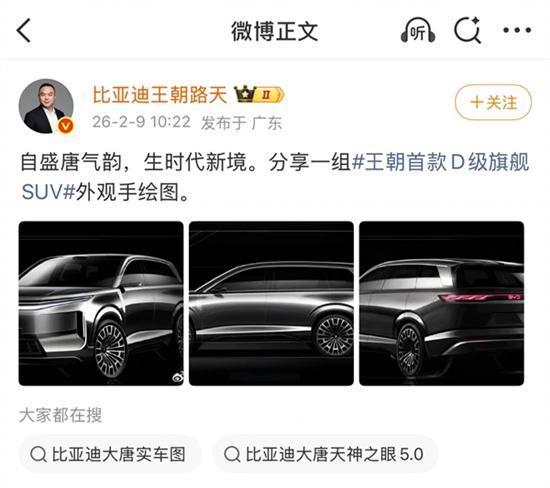Open the three-dot more options menu
The width and height of the screenshot is (550, 488).
pyautogui.click(x=517, y=30)
